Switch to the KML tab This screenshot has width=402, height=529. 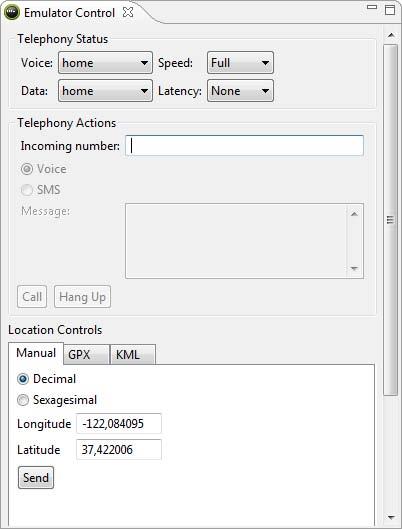pos(133,355)
